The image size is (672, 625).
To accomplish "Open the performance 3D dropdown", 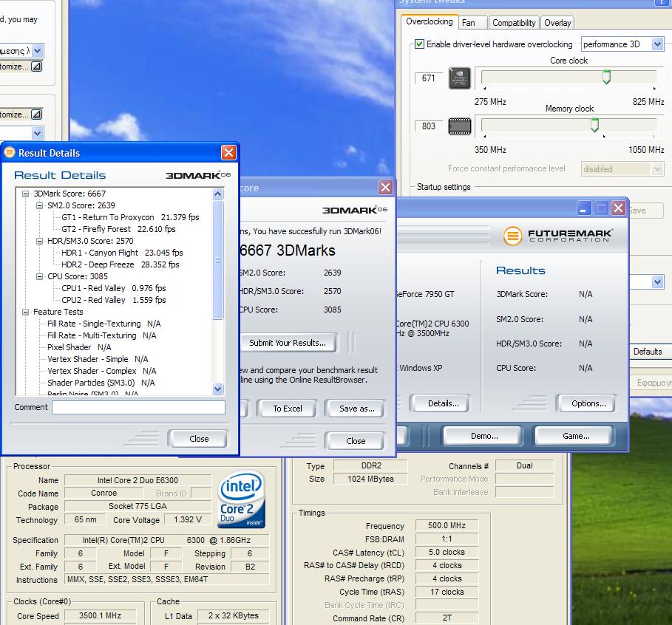I will [x=657, y=44].
